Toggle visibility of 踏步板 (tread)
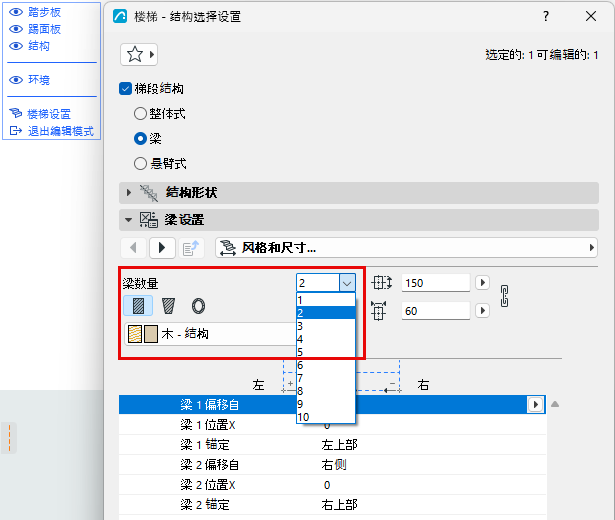This screenshot has height=520, width=615. 16,13
